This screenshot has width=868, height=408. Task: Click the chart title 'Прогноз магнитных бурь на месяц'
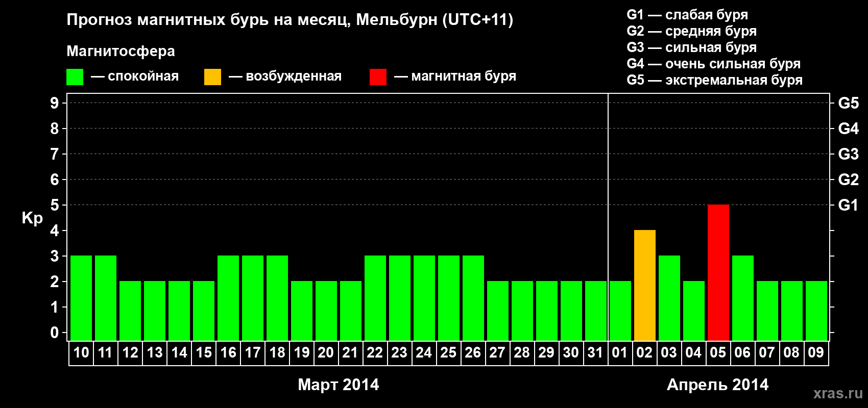(208, 20)
